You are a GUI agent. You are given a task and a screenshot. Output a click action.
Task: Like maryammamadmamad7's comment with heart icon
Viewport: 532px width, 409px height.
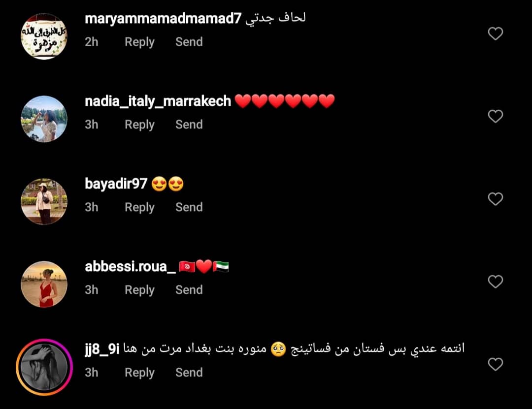pyautogui.click(x=496, y=33)
